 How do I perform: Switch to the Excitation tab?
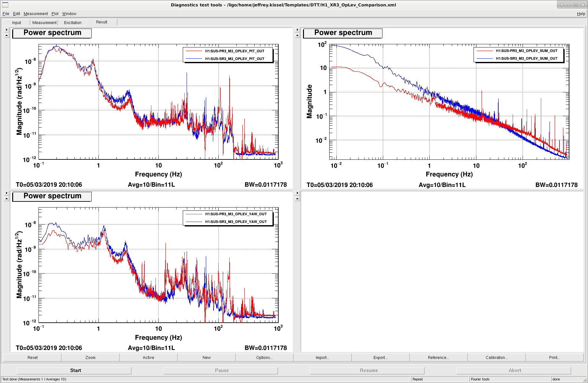click(73, 22)
